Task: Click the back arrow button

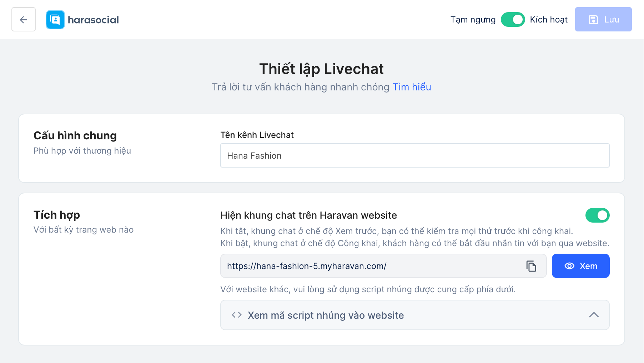Action: tap(24, 20)
